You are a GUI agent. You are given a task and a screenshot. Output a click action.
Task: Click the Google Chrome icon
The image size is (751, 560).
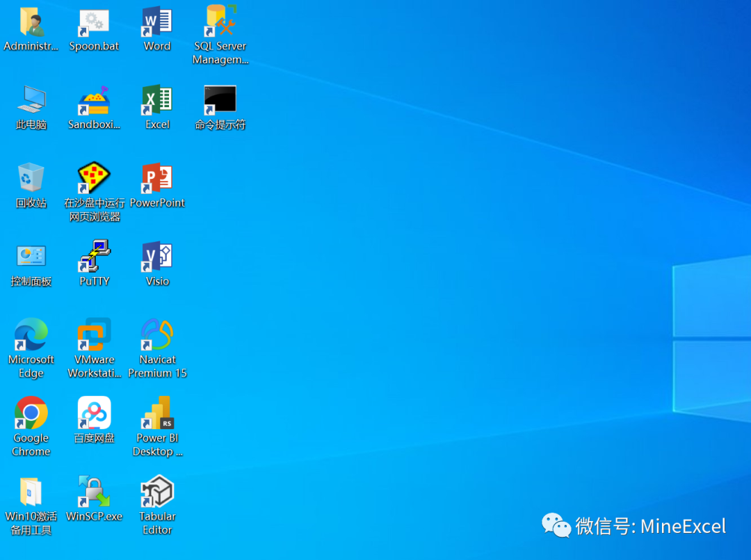pos(31,413)
